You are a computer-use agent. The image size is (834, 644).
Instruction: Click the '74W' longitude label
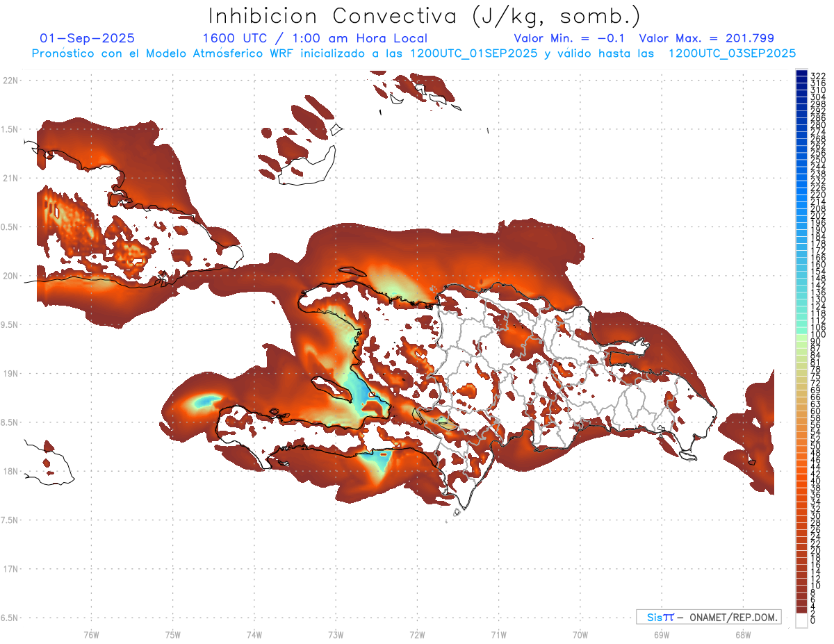click(254, 634)
